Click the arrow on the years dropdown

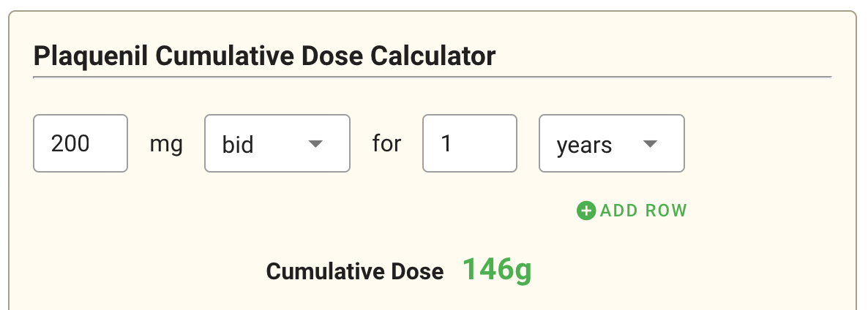pos(650,143)
